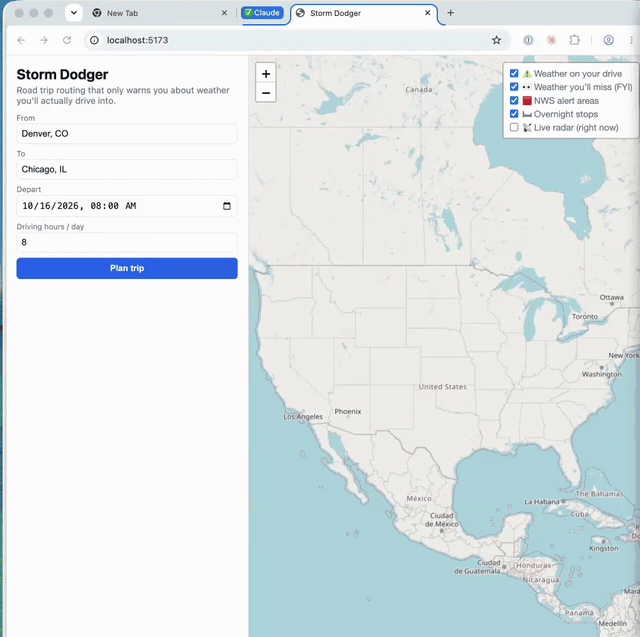This screenshot has height=637, width=640.
Task: Click the Claude extension starburst icon
Action: pos(551,40)
